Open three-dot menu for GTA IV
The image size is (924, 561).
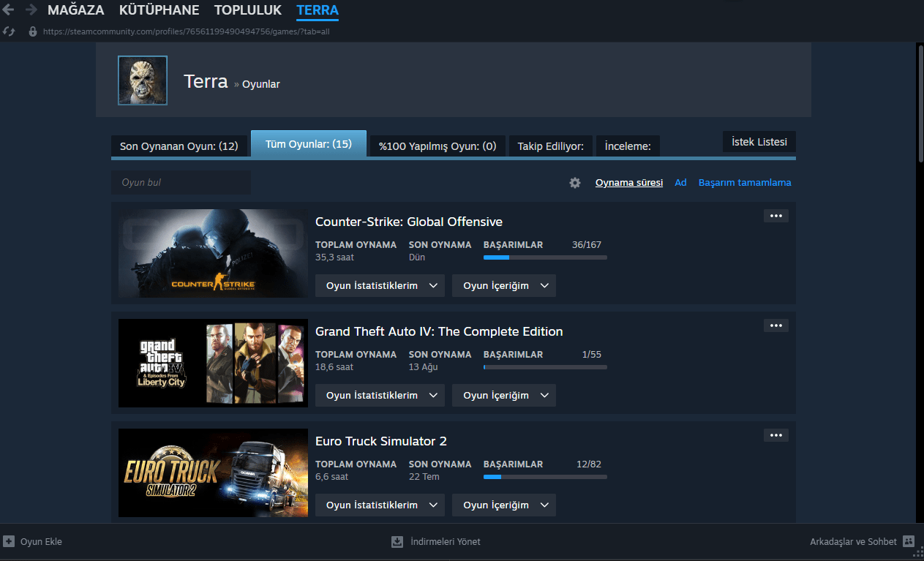pos(776,325)
